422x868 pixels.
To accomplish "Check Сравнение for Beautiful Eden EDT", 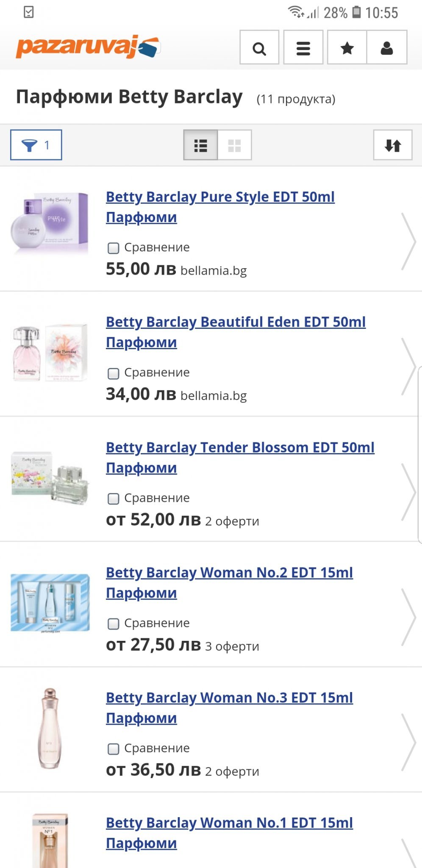I will click(113, 373).
